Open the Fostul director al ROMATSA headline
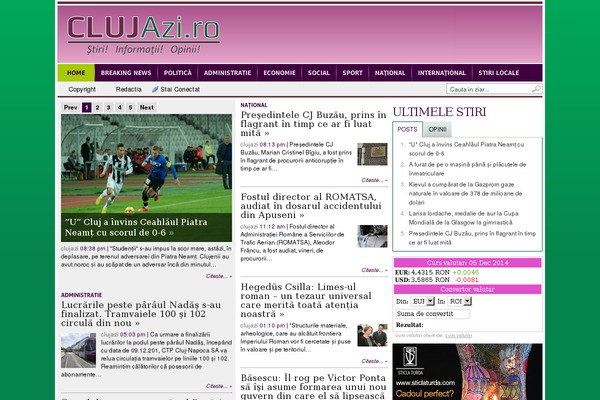600x400 pixels. pos(311,206)
